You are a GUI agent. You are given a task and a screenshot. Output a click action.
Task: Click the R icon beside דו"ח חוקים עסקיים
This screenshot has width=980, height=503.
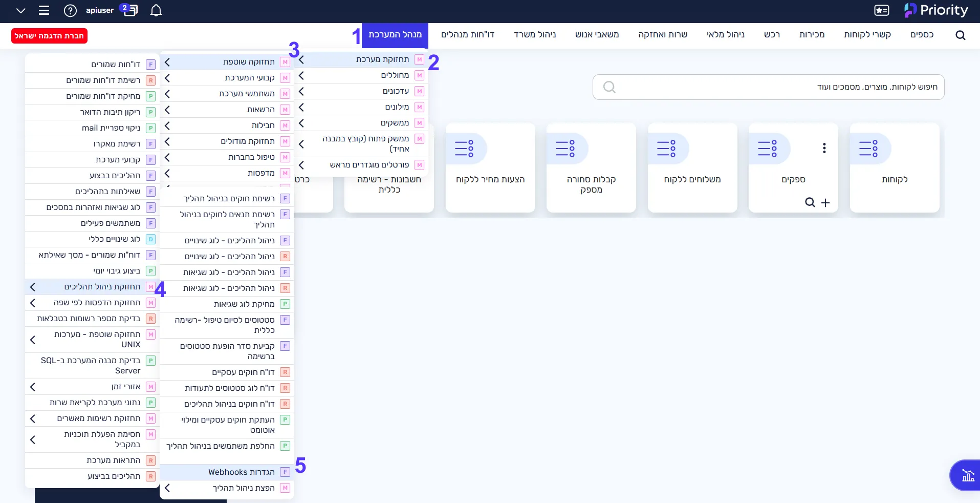[285, 372]
